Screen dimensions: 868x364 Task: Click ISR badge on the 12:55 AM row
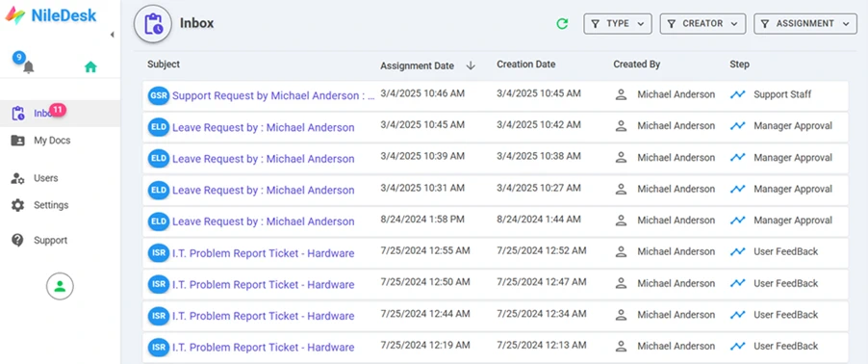click(x=159, y=253)
